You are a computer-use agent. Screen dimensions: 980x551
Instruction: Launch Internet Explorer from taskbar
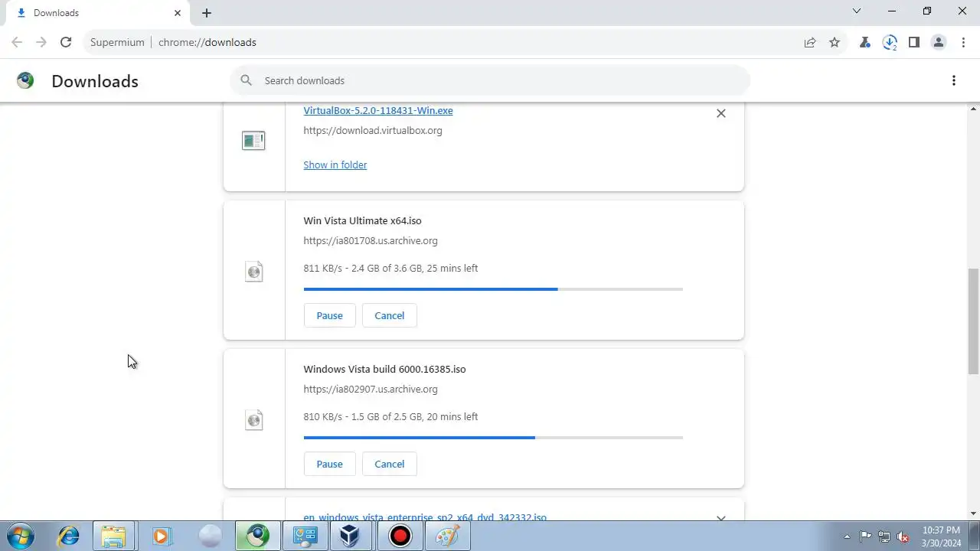[x=68, y=536]
